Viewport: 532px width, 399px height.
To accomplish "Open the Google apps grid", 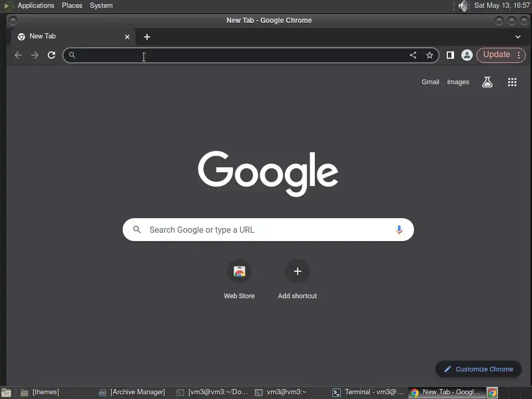I will coord(512,82).
